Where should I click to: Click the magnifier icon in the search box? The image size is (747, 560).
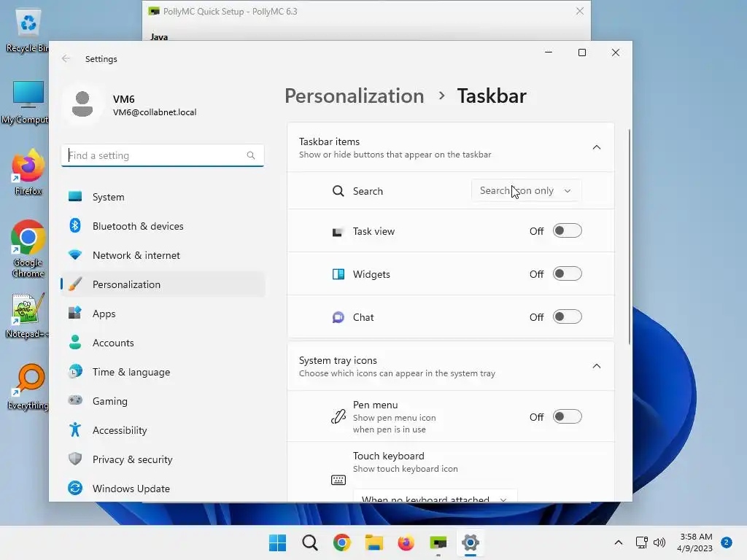point(251,155)
